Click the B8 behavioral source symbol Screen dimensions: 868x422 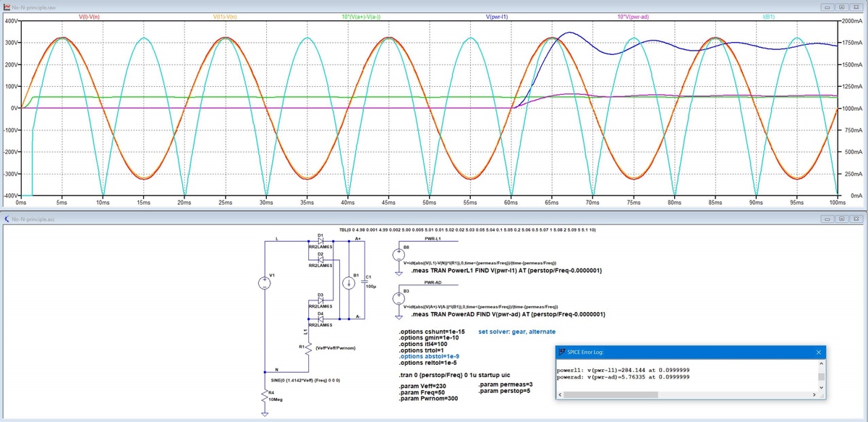(399, 256)
